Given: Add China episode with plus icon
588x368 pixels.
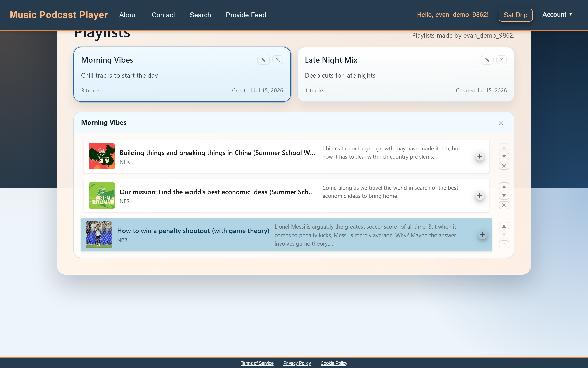Looking at the screenshot, I should click(480, 156).
